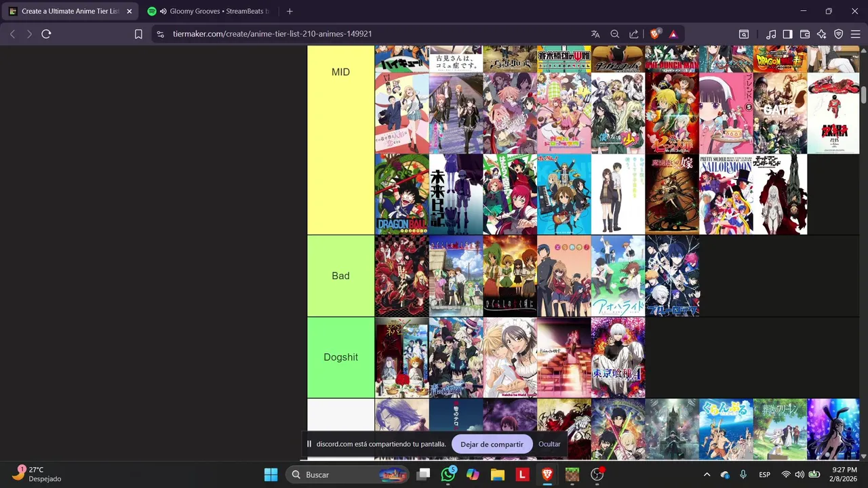
Task: Select the Akira red poster in MID tier
Action: [x=833, y=113]
